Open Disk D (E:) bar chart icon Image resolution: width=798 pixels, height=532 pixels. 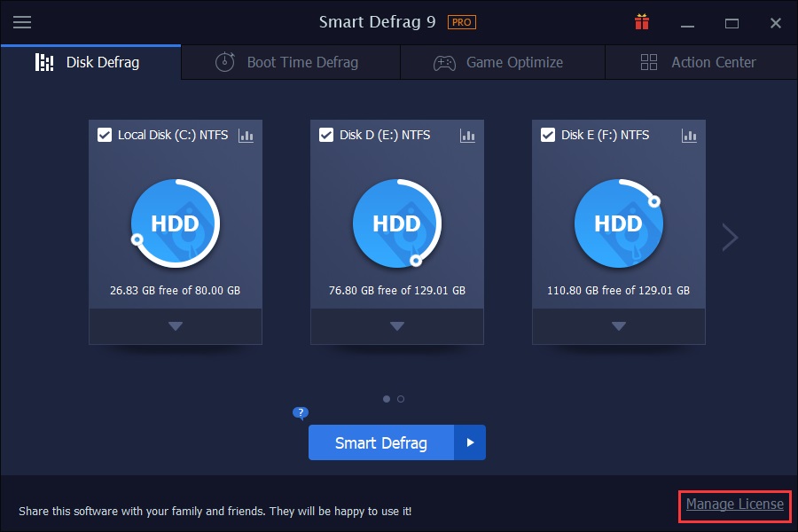pos(467,136)
